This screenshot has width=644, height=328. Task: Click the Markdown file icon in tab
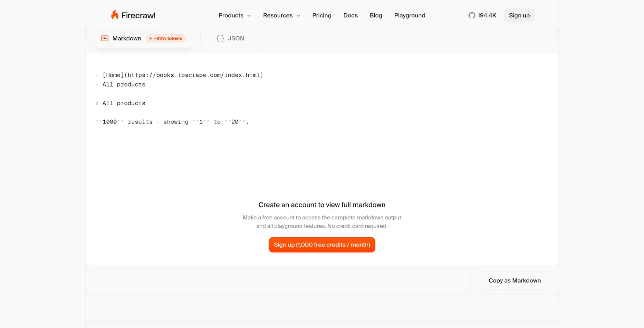[x=105, y=38]
